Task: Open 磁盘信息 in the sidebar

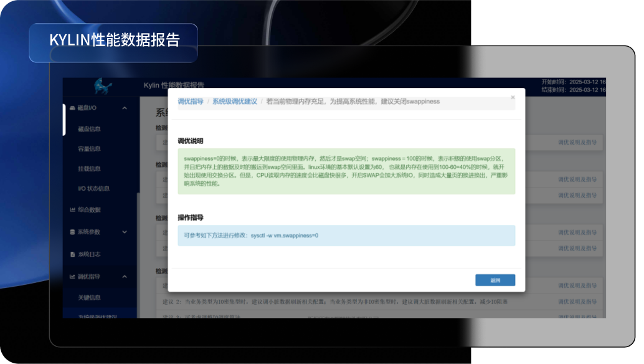Action: pyautogui.click(x=89, y=129)
